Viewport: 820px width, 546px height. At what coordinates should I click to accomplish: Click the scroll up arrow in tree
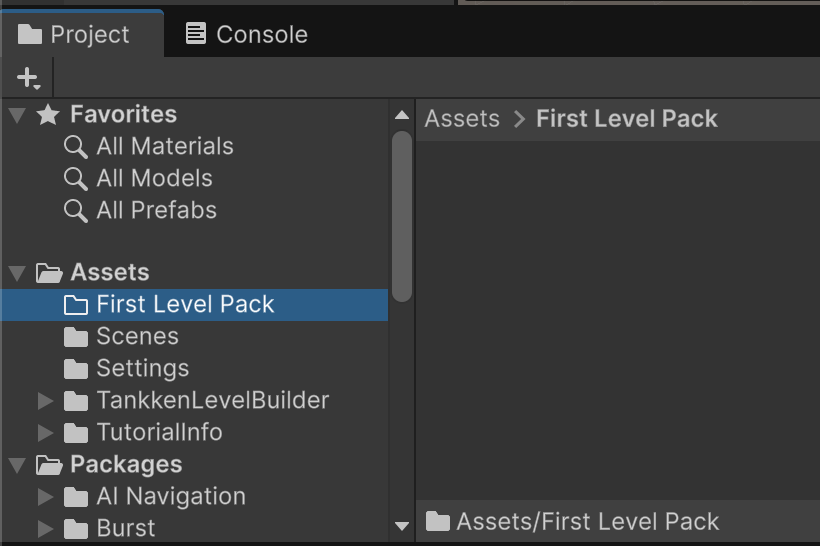point(402,115)
